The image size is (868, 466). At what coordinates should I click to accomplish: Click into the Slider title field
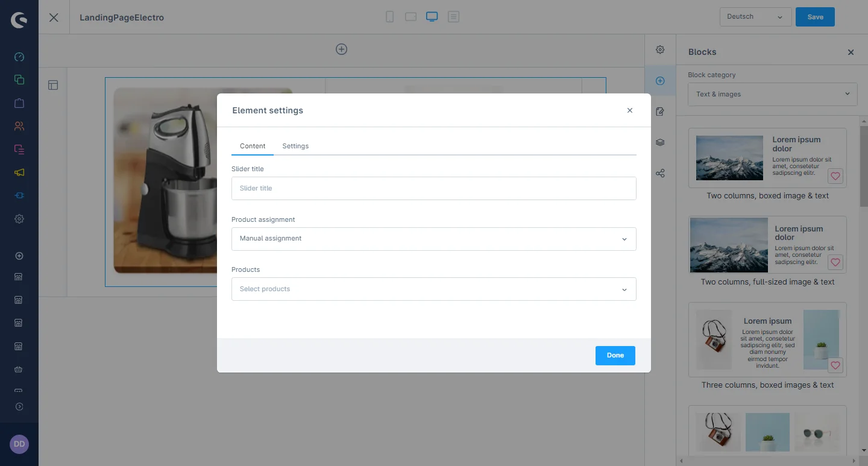(x=433, y=188)
